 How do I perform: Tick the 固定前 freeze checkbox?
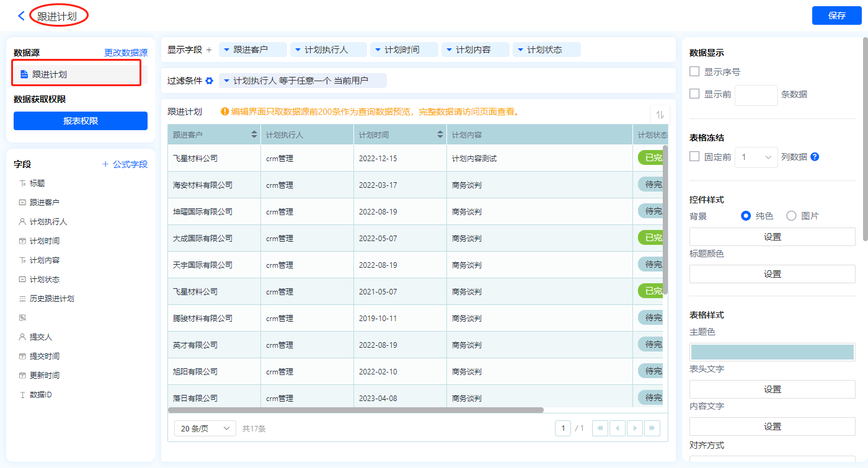click(x=694, y=157)
